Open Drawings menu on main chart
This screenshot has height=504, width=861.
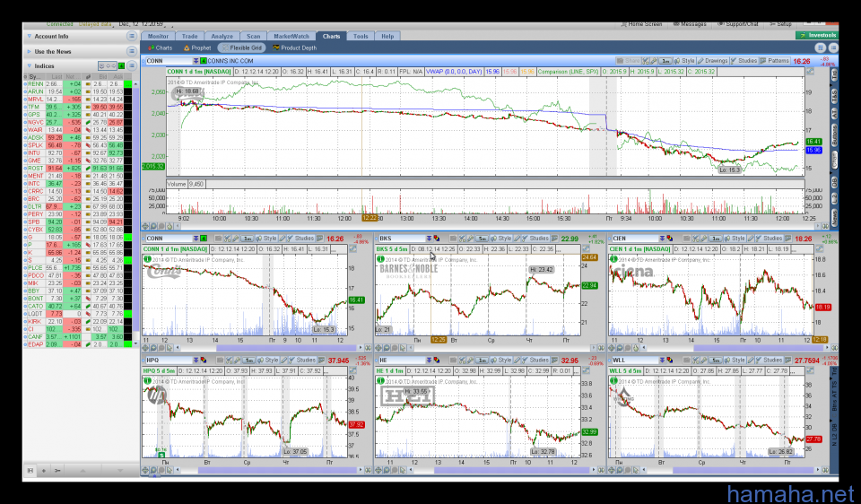click(713, 61)
